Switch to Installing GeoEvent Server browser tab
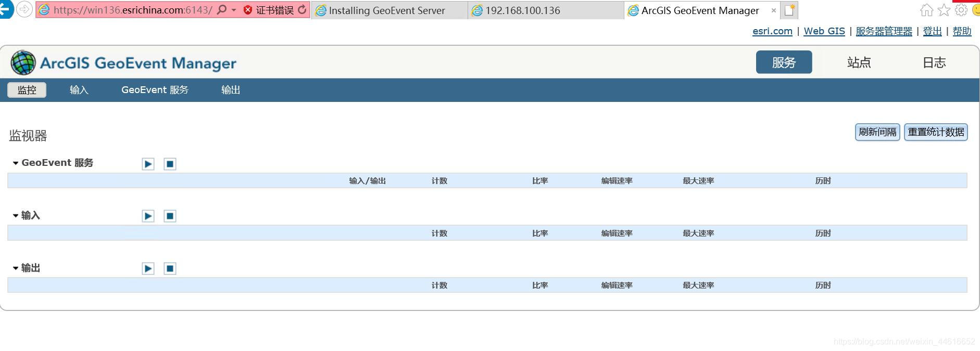980x351 pixels. [389, 10]
